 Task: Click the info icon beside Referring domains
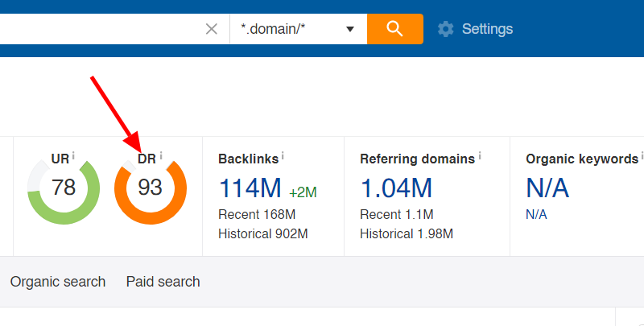click(480, 156)
